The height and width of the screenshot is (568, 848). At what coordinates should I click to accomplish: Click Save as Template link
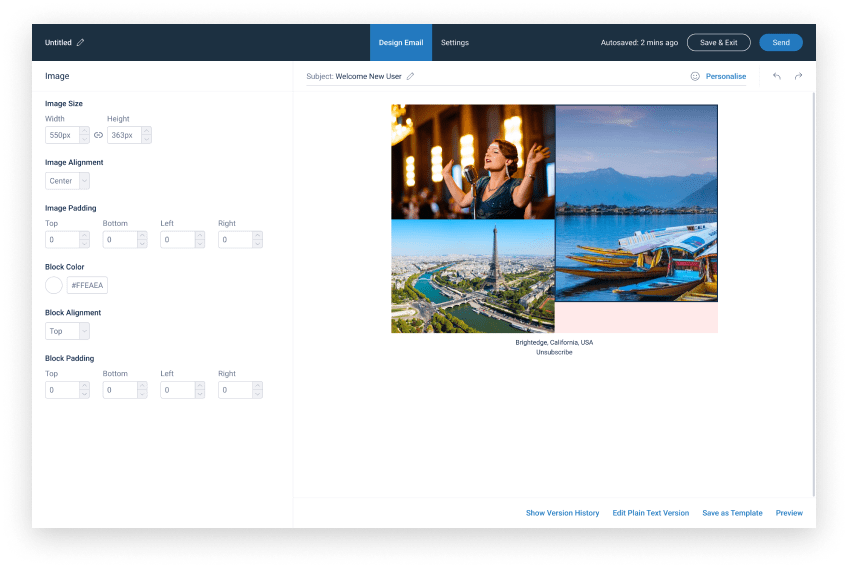[x=732, y=513]
